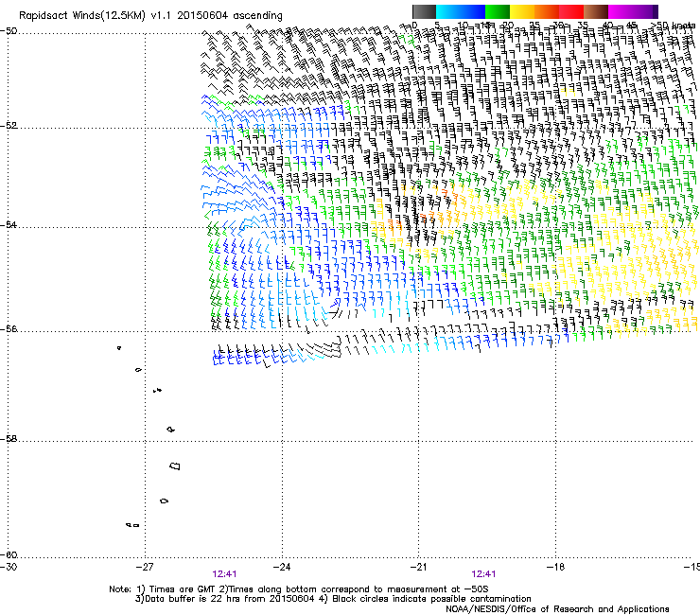The width and height of the screenshot is (700, 615).
Task: Pick the red 30-35 knots color segment
Action: click(571, 11)
